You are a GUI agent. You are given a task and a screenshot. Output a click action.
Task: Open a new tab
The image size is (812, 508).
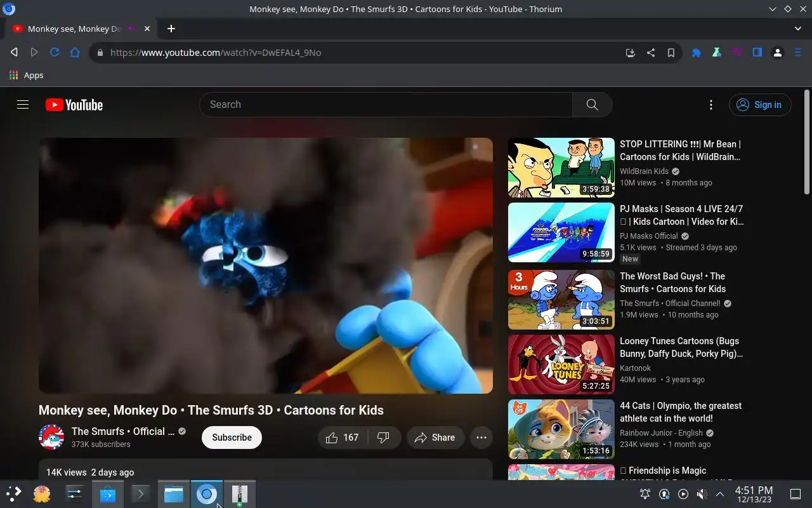(x=171, y=29)
